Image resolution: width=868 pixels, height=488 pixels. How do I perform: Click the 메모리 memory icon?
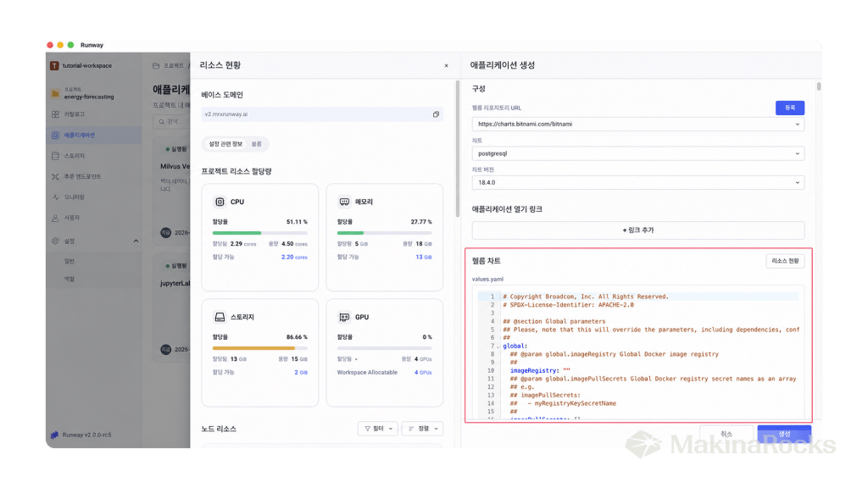click(344, 202)
